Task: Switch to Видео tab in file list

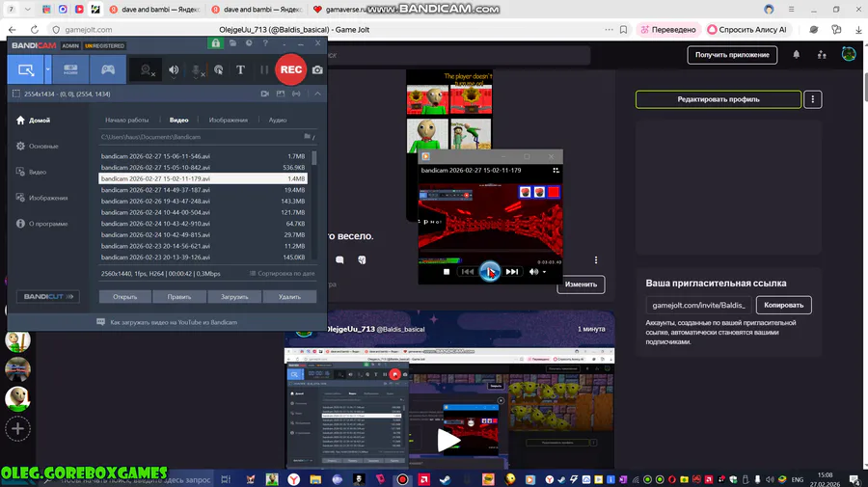Action: pyautogui.click(x=178, y=121)
